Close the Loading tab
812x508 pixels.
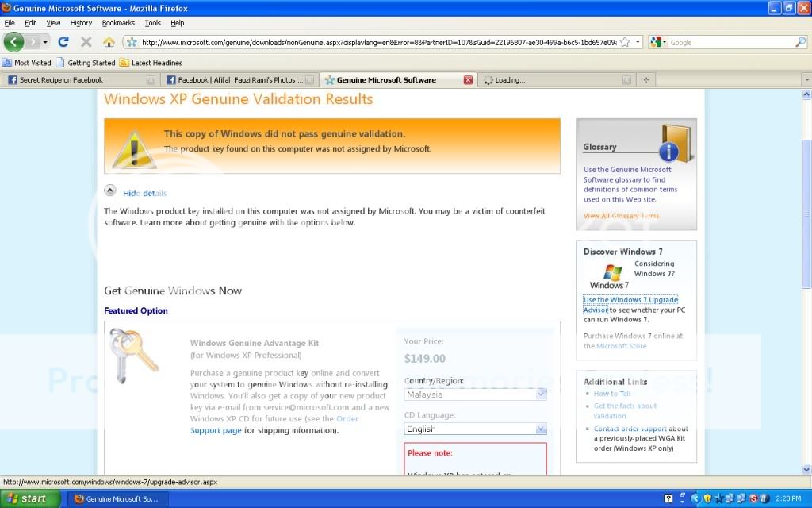(626, 80)
